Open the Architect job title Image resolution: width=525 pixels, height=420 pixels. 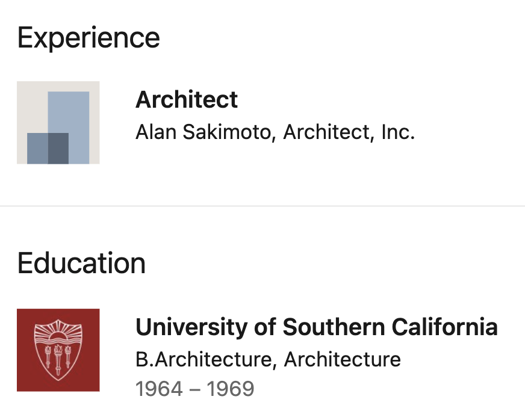[x=187, y=100]
